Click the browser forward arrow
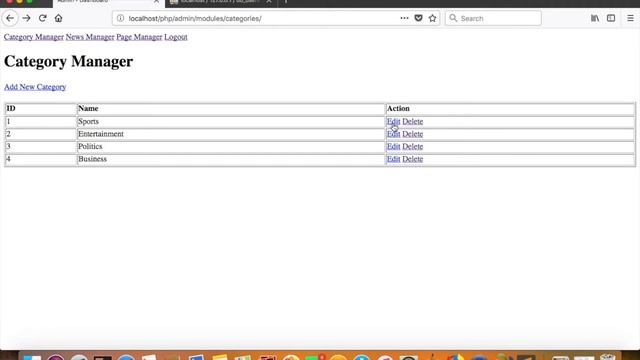640x360 pixels. tap(27, 18)
